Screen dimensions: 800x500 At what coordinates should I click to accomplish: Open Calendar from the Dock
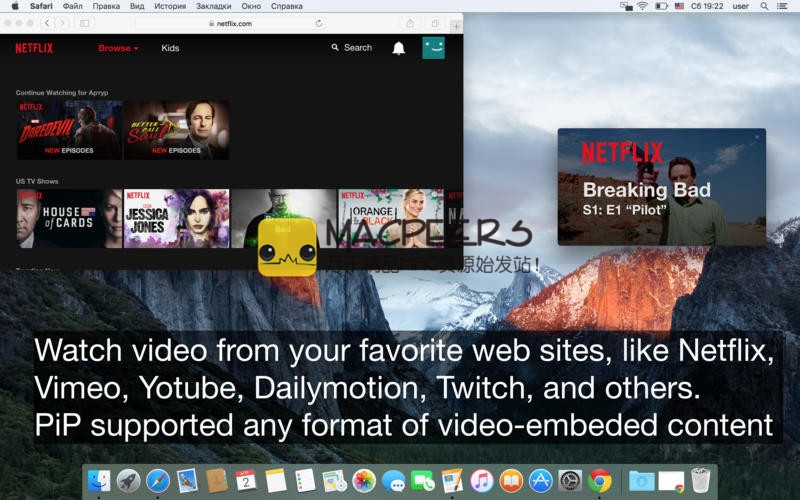tap(246, 481)
